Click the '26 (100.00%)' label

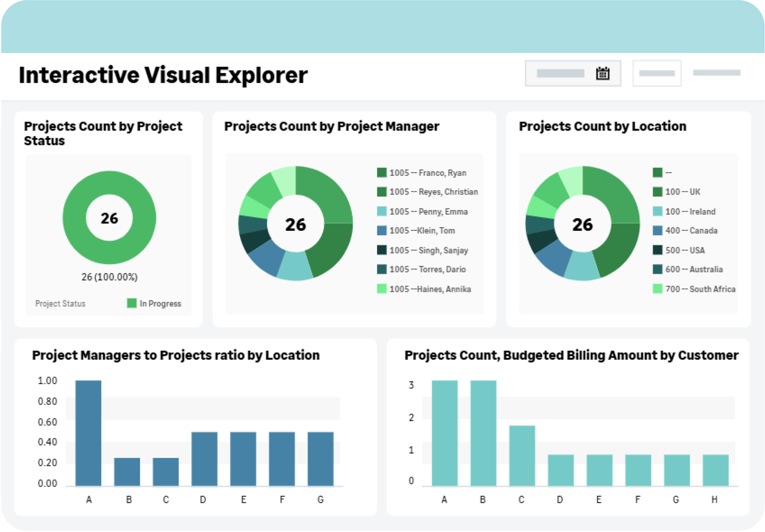pyautogui.click(x=110, y=277)
